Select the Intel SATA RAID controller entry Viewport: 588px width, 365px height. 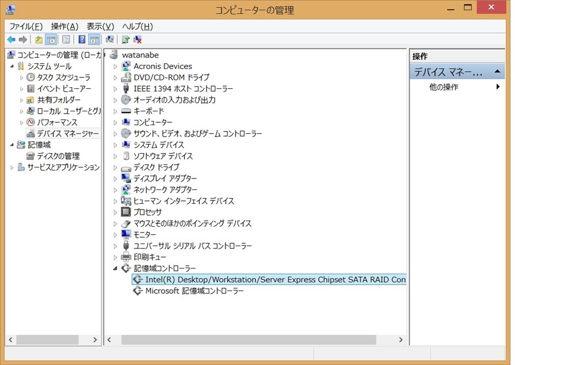pyautogui.click(x=270, y=279)
